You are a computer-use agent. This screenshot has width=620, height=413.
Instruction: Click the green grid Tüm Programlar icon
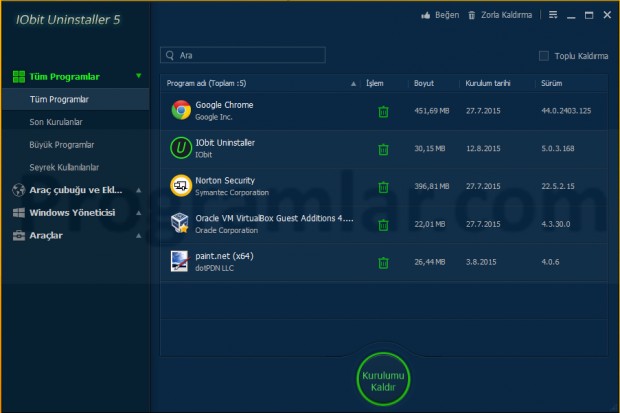(x=19, y=77)
